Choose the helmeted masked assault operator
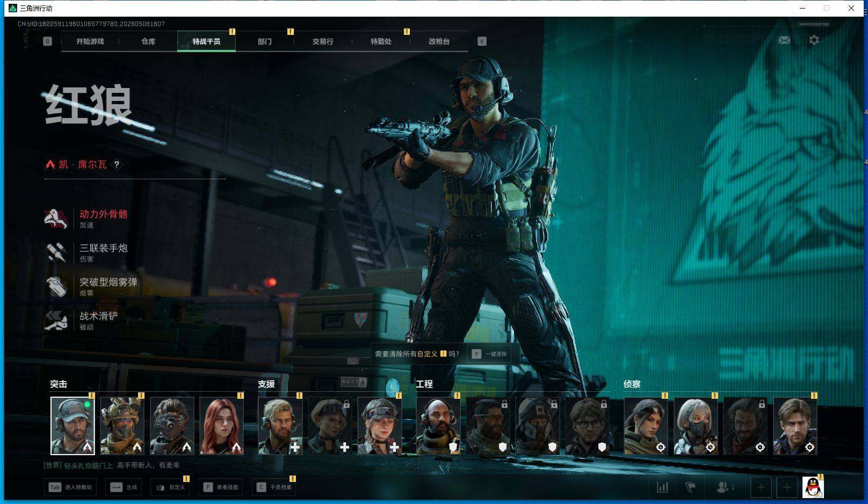868x504 pixels. point(122,426)
